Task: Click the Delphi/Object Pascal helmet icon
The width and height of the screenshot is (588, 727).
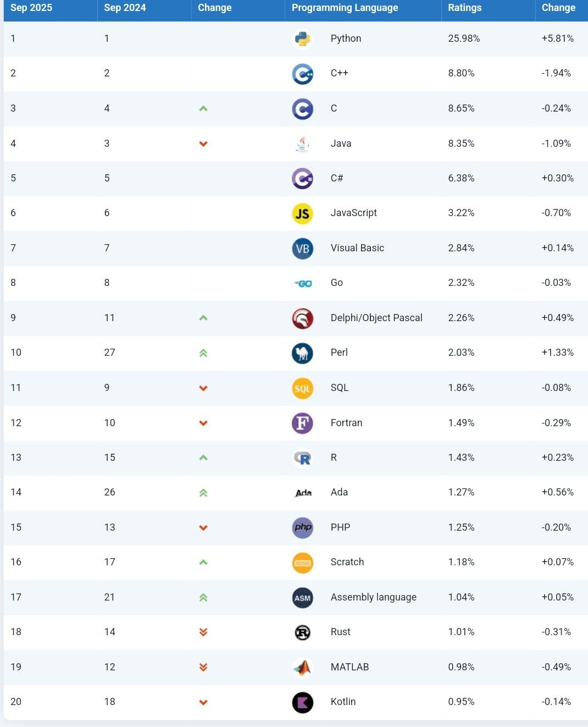Action: (302, 318)
